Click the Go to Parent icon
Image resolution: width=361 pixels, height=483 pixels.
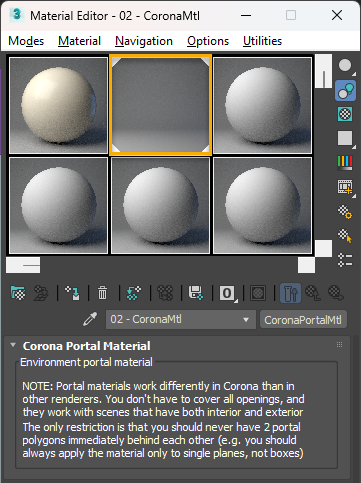313,293
